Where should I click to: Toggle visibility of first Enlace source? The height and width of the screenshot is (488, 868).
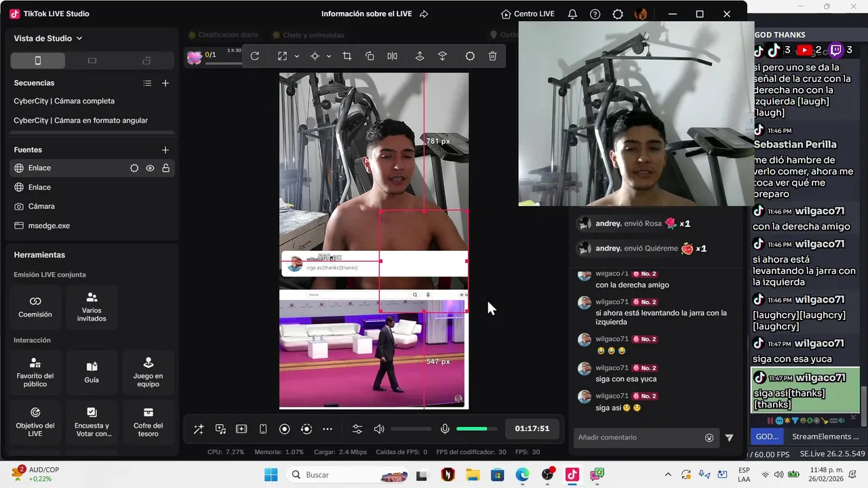coord(150,168)
